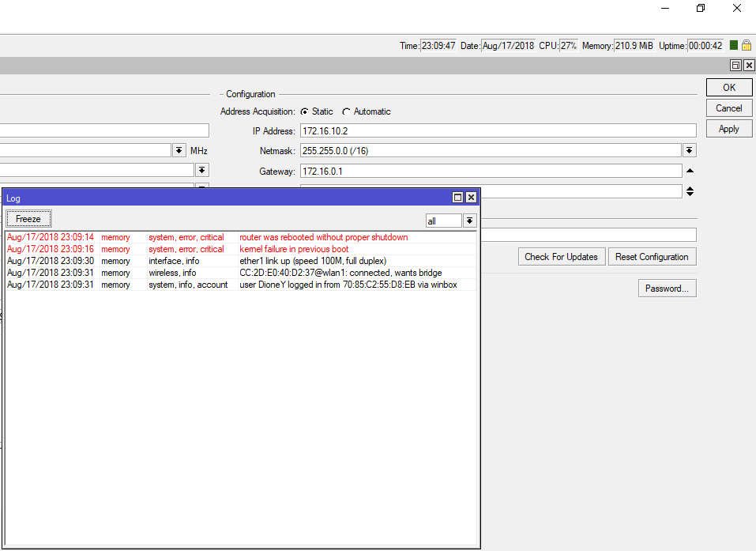The height and width of the screenshot is (551, 756).
Task: Restore the inner panel window icon
Action: 735,65
